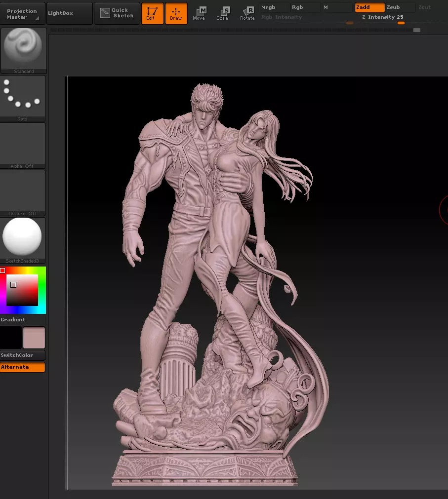Adjust the Z Intensity slider

tap(403, 19)
